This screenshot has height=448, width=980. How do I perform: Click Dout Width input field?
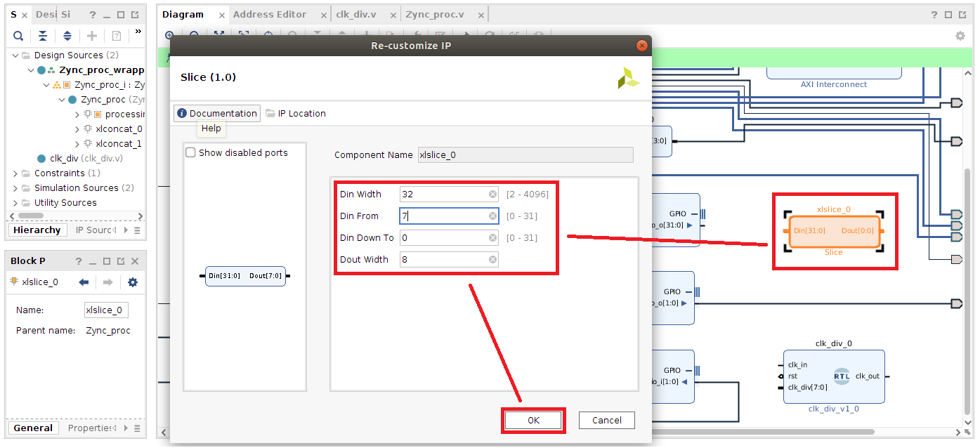pos(449,260)
